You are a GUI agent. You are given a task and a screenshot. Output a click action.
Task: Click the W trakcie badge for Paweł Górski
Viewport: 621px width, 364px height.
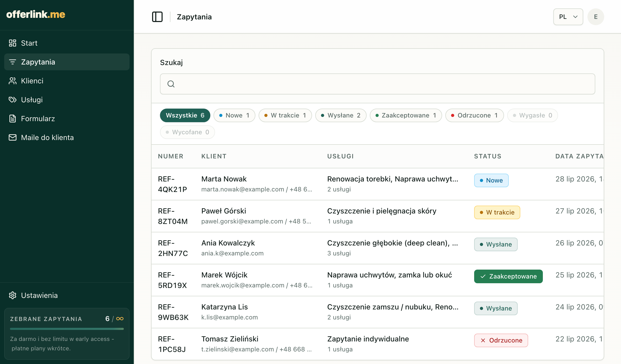point(497,212)
